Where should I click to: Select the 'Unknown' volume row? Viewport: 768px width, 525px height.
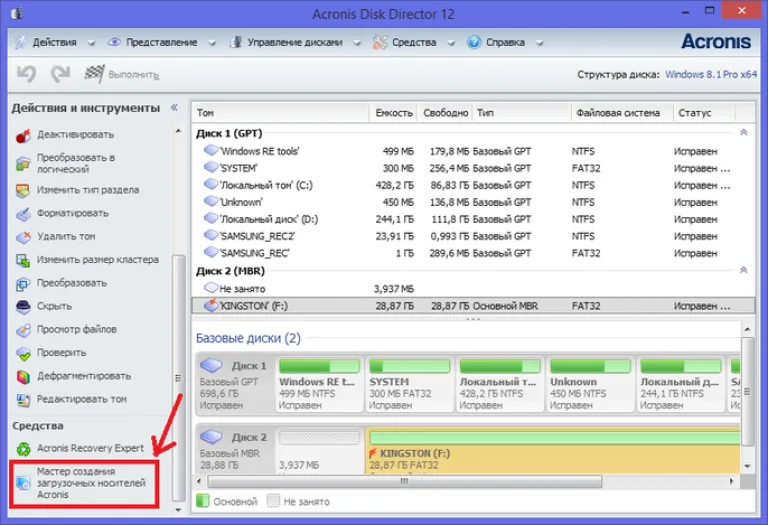click(473, 202)
